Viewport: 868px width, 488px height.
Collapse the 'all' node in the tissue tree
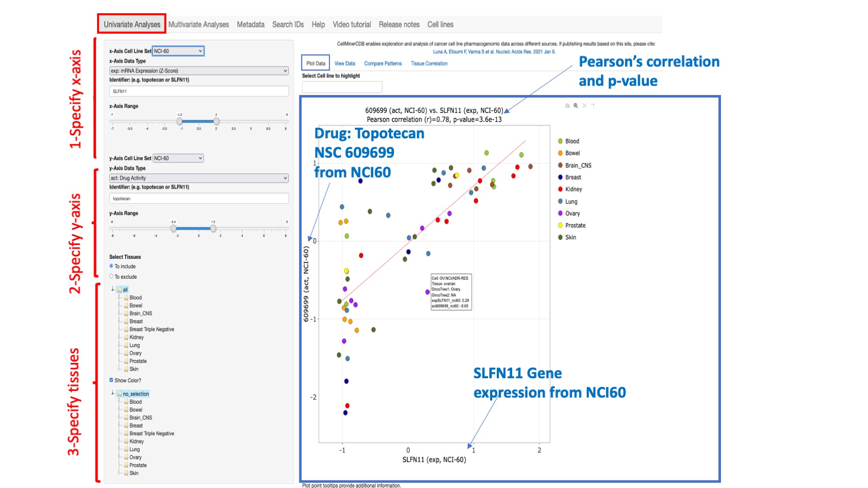112,288
